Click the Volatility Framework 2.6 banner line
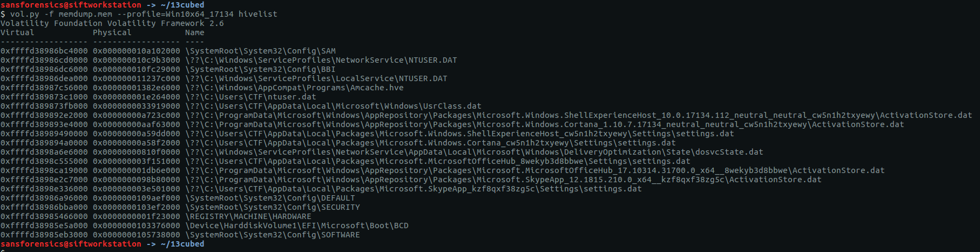 pyautogui.click(x=112, y=23)
